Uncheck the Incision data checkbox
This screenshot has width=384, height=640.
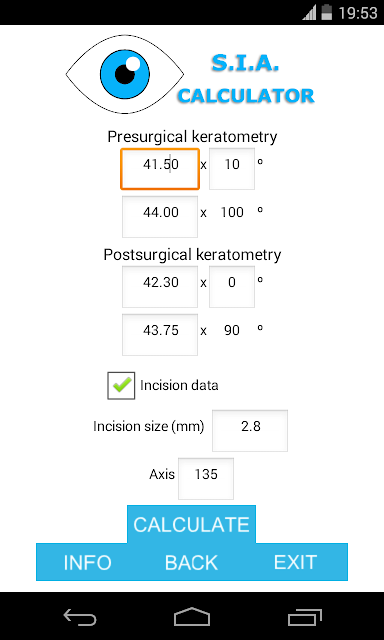pos(121,385)
